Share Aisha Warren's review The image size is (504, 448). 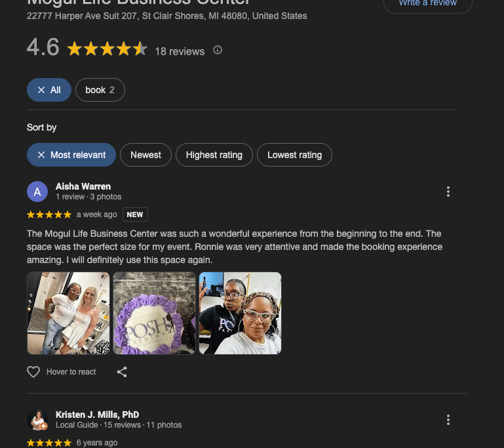tap(122, 372)
